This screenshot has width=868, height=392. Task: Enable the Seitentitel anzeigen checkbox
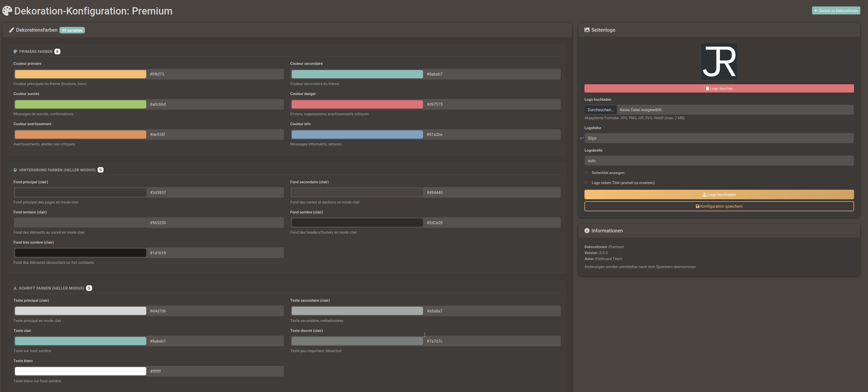click(x=586, y=172)
